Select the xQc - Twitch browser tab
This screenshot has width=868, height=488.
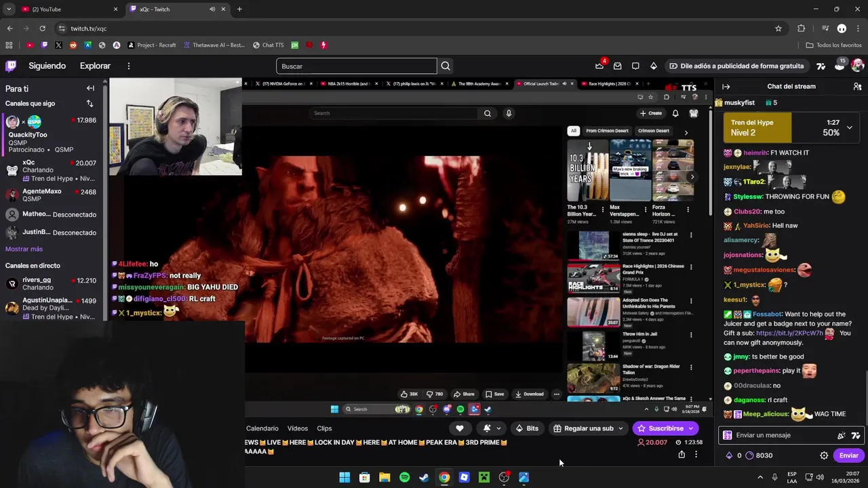(178, 9)
